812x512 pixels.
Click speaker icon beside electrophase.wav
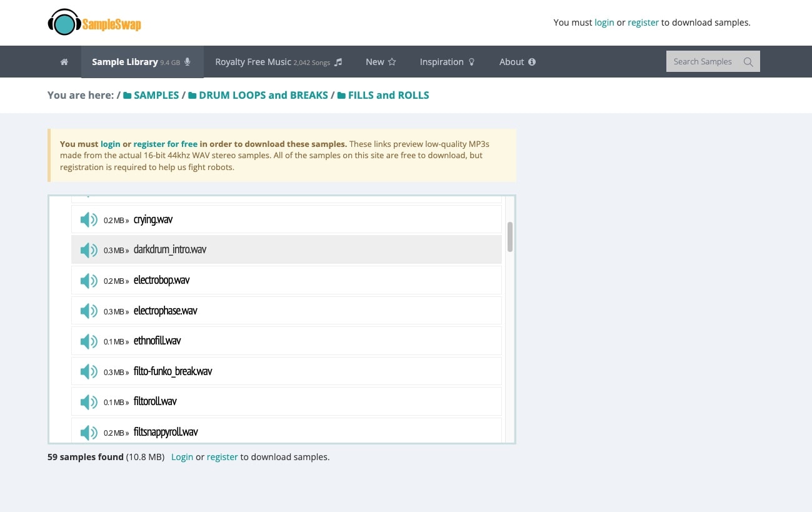tap(89, 311)
